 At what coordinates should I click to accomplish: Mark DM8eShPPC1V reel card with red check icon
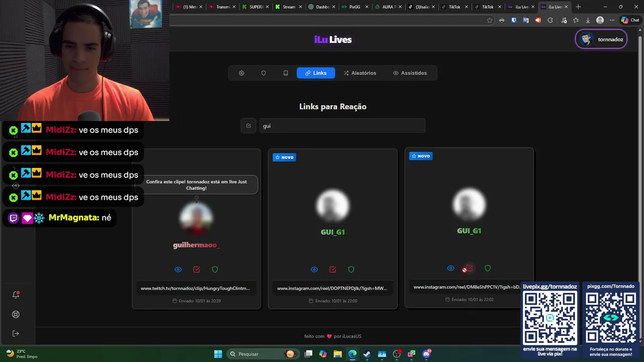469,268
